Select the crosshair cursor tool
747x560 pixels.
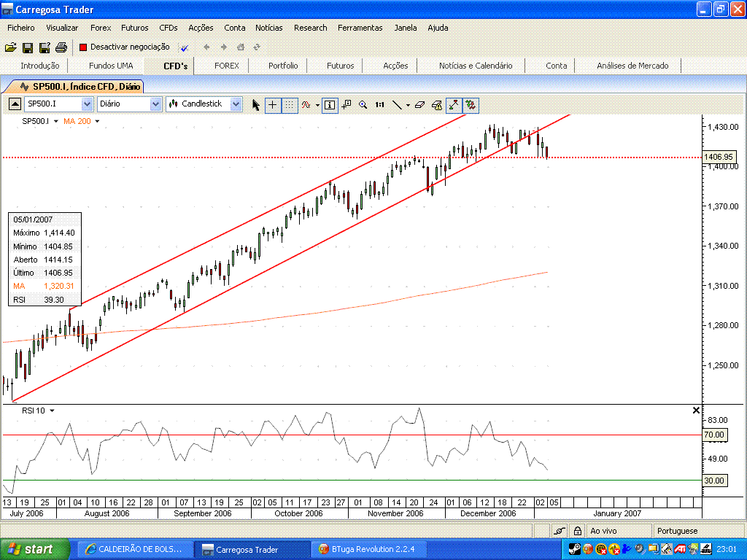[273, 104]
